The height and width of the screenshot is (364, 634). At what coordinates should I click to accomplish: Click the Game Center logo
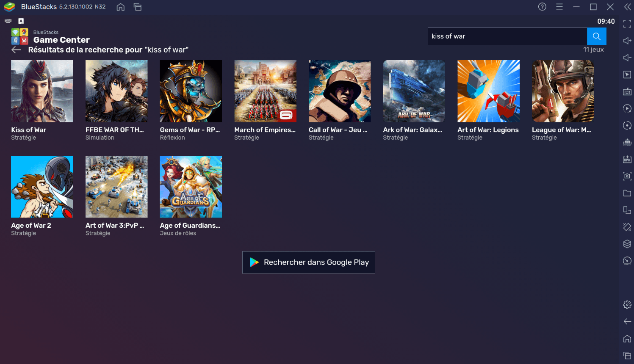click(x=19, y=36)
